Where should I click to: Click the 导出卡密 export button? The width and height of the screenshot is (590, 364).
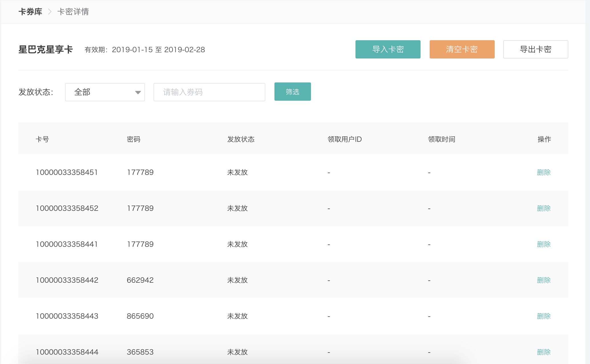tap(536, 49)
